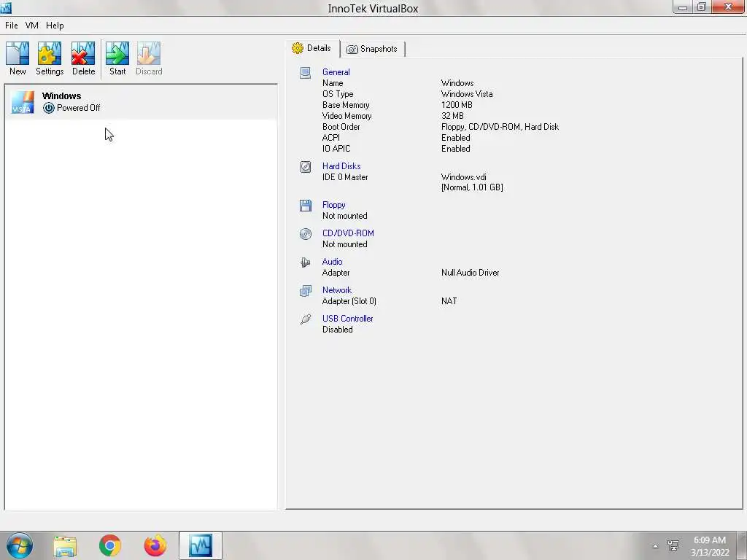Open the Help menu
Image resolution: width=747 pixels, height=560 pixels.
point(55,26)
